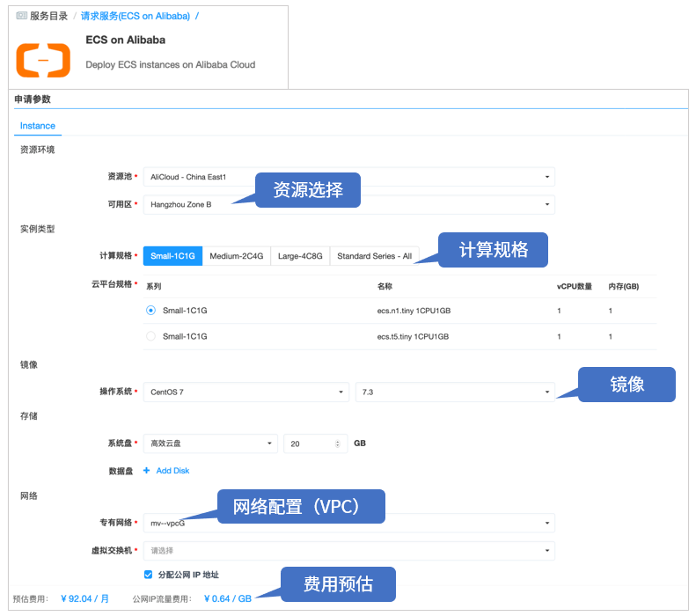The width and height of the screenshot is (696, 616).
Task: Select Standard Series - All spec option
Action: coord(374,256)
